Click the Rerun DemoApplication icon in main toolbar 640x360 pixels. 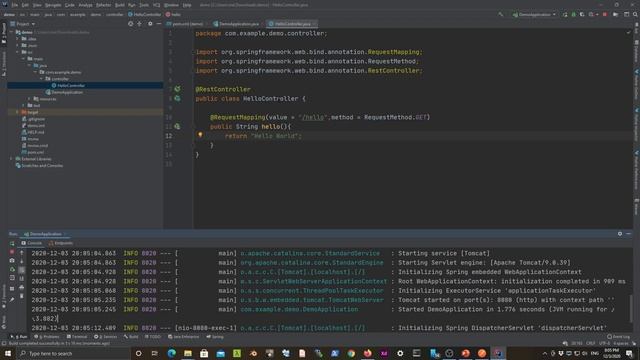pyautogui.click(x=565, y=14)
